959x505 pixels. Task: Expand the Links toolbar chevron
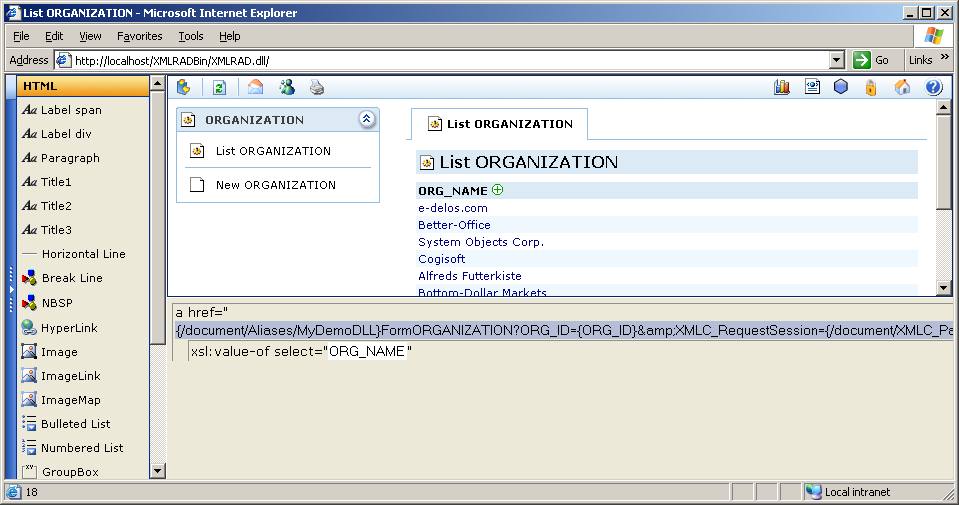click(945, 59)
